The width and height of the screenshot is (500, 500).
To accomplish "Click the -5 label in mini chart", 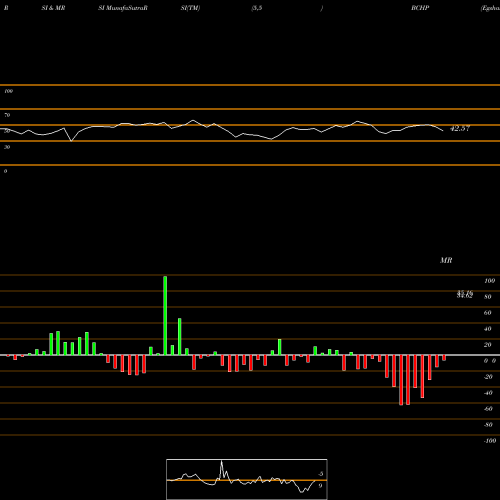I will 320,474.
